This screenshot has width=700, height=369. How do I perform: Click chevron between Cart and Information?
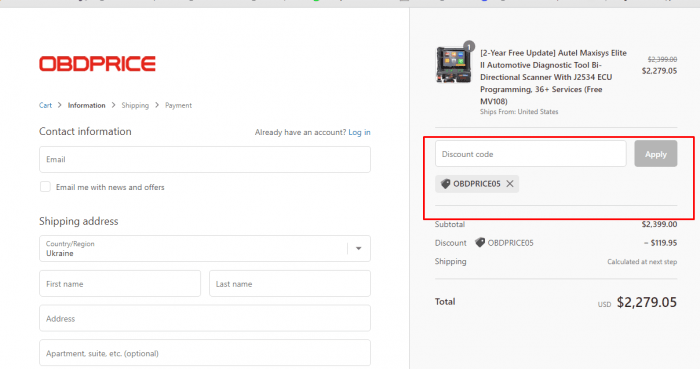point(59,105)
